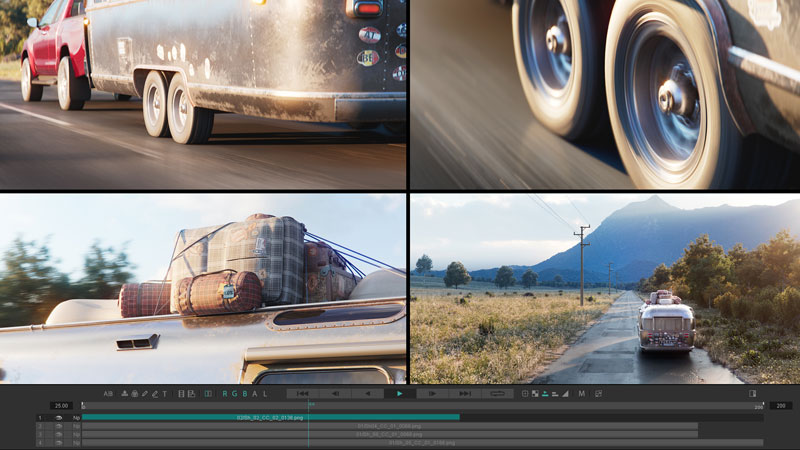Jump to the last frame
This screenshot has height=450, width=800.
click(465, 394)
